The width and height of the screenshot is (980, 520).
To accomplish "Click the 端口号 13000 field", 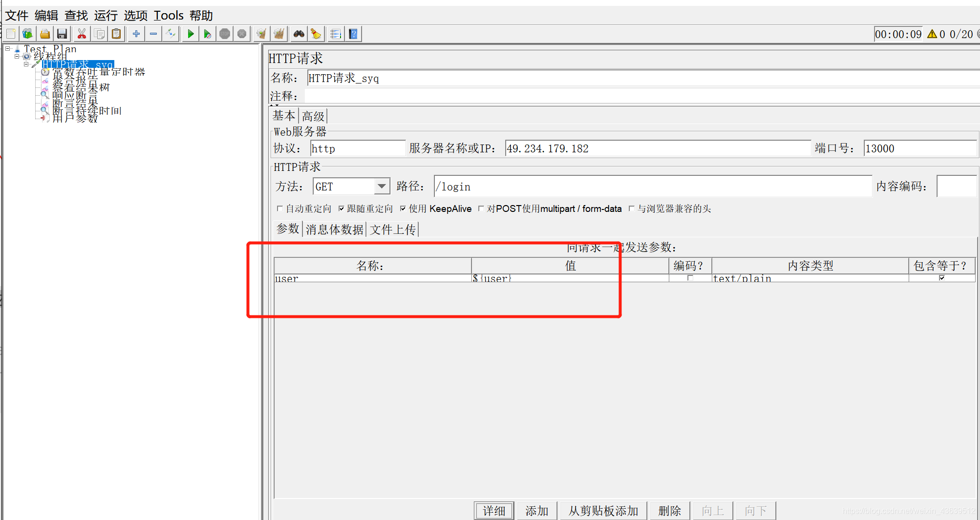I will click(x=920, y=148).
